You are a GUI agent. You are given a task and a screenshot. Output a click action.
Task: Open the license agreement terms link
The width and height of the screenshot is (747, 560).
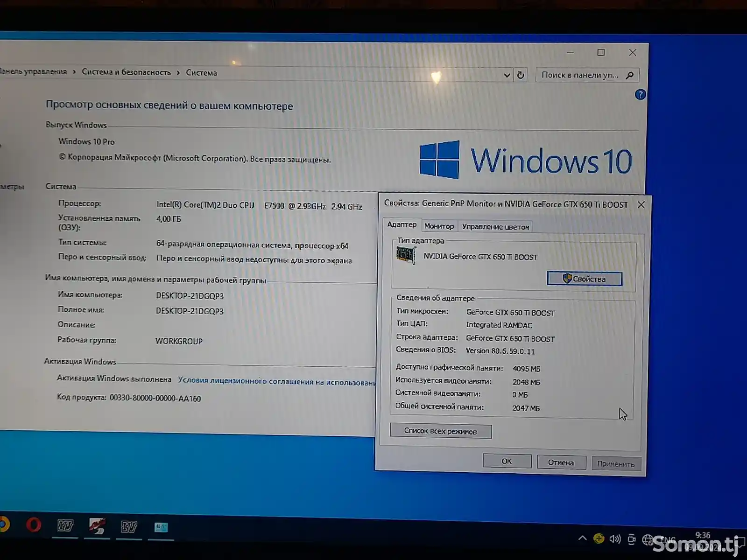(276, 381)
